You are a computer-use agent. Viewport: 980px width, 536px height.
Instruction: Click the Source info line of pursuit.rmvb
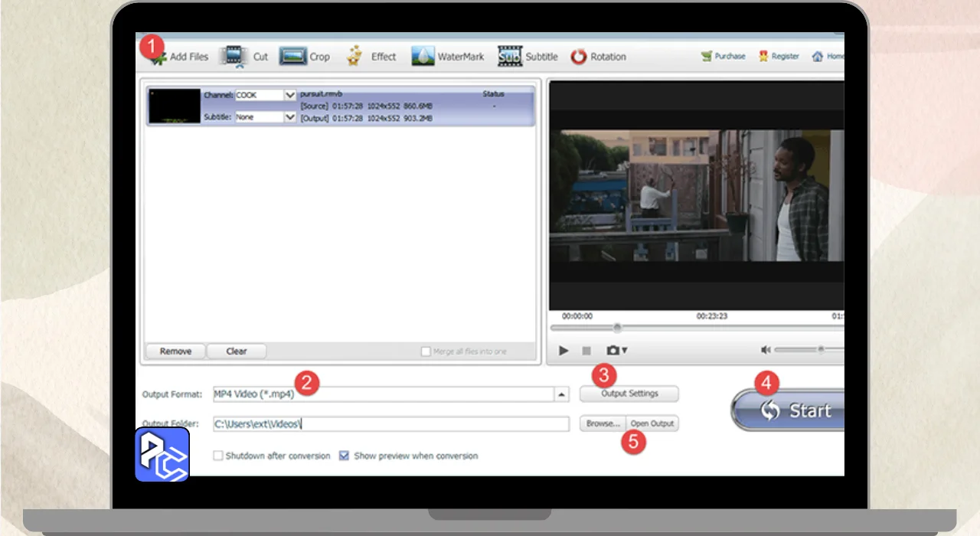[366, 106]
